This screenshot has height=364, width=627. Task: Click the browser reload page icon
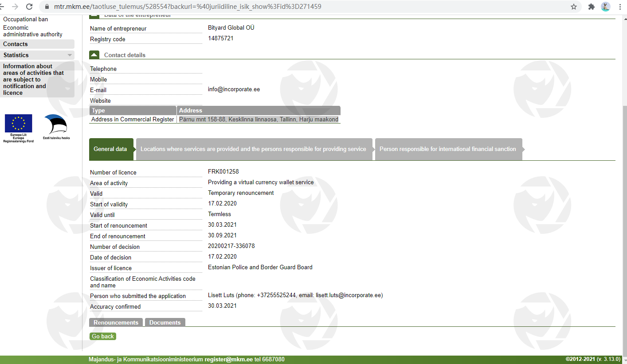[29, 7]
